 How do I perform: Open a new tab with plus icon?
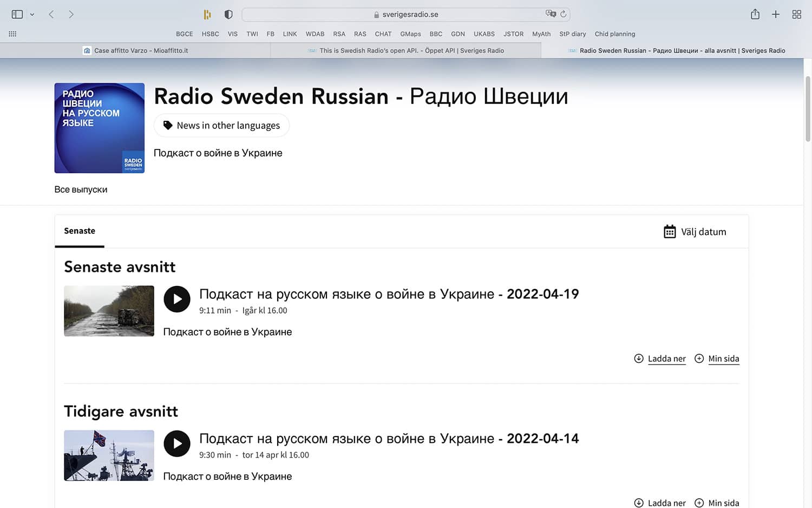[776, 15]
